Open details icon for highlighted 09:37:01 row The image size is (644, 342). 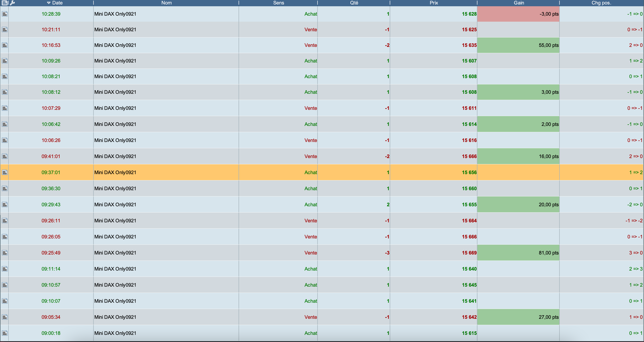click(x=4, y=173)
